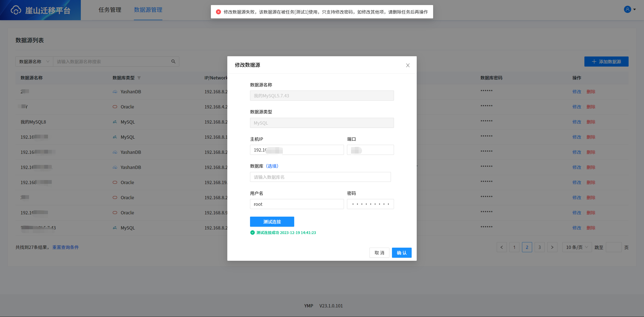Click the 测试连接 button
The height and width of the screenshot is (317, 644).
[x=272, y=221]
